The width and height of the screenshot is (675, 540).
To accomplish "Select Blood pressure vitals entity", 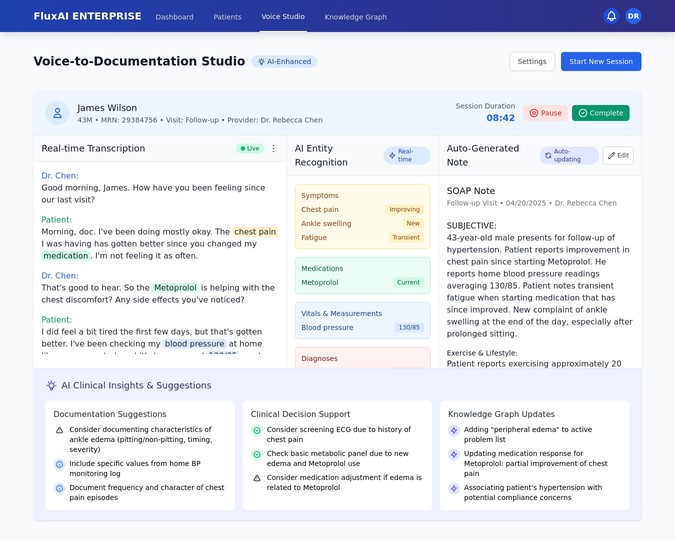I will pyautogui.click(x=327, y=327).
